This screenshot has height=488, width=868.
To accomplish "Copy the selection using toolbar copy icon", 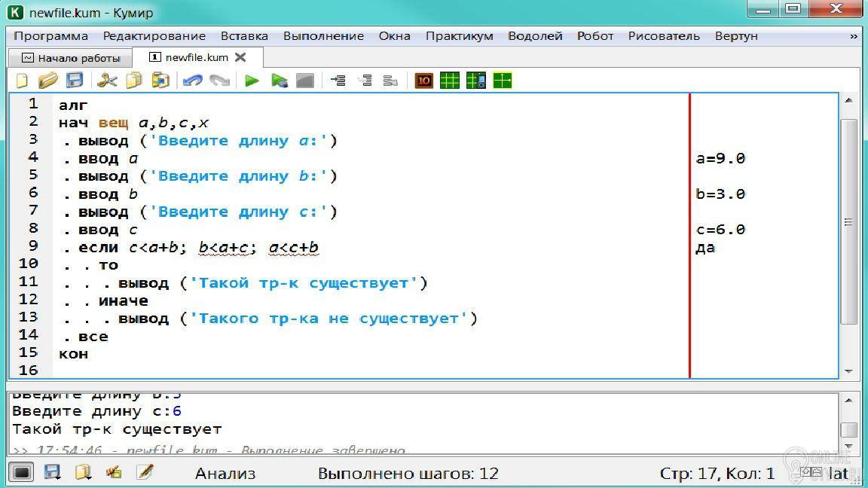I will coord(134,81).
